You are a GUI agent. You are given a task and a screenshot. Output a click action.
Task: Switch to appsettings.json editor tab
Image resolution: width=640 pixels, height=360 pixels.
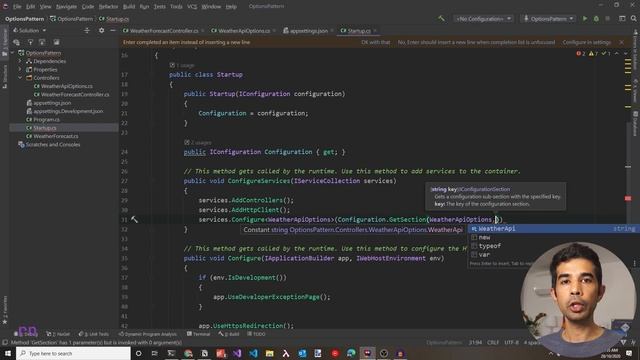[308, 31]
